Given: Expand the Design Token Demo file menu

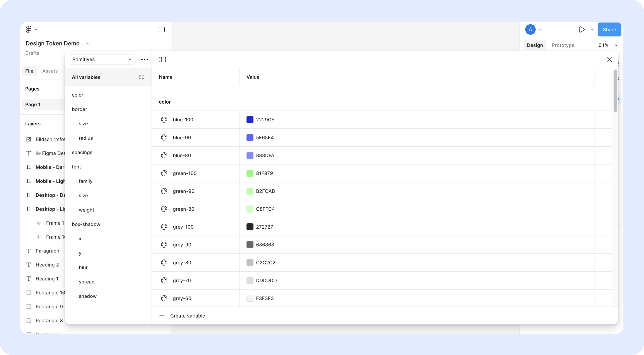Looking at the screenshot, I should tap(88, 43).
